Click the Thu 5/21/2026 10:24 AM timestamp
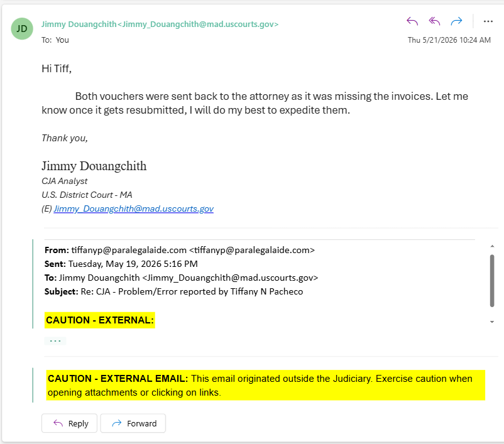This screenshot has width=504, height=444. click(449, 40)
